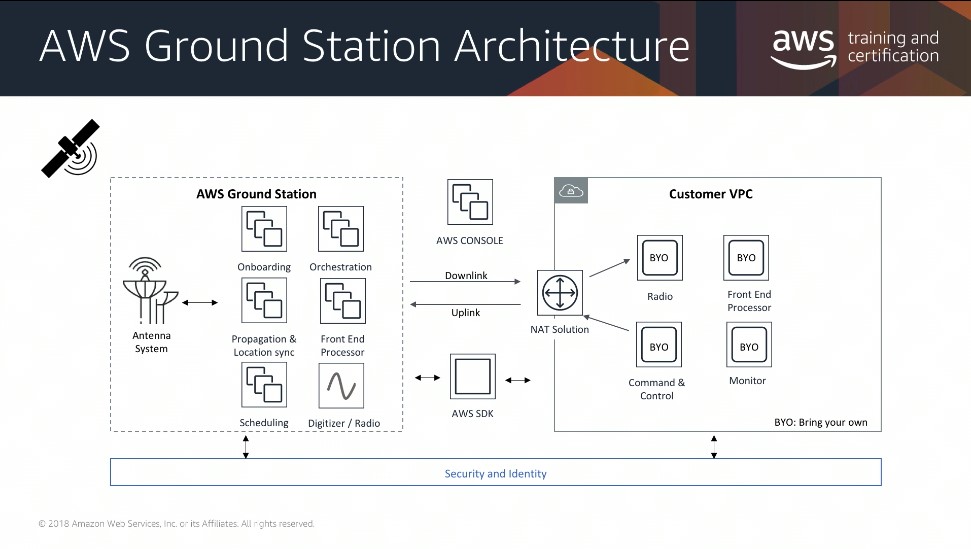Click the 'Onboarding' label

(x=264, y=267)
